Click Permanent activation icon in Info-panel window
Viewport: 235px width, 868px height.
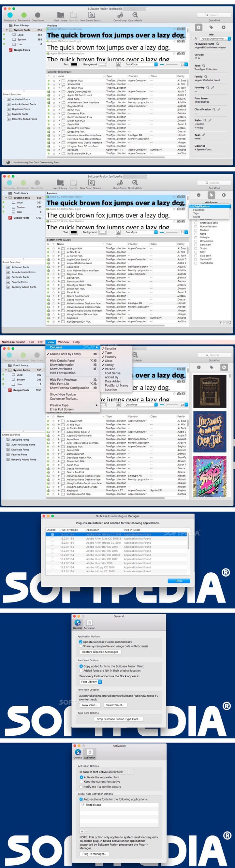pos(23,15)
